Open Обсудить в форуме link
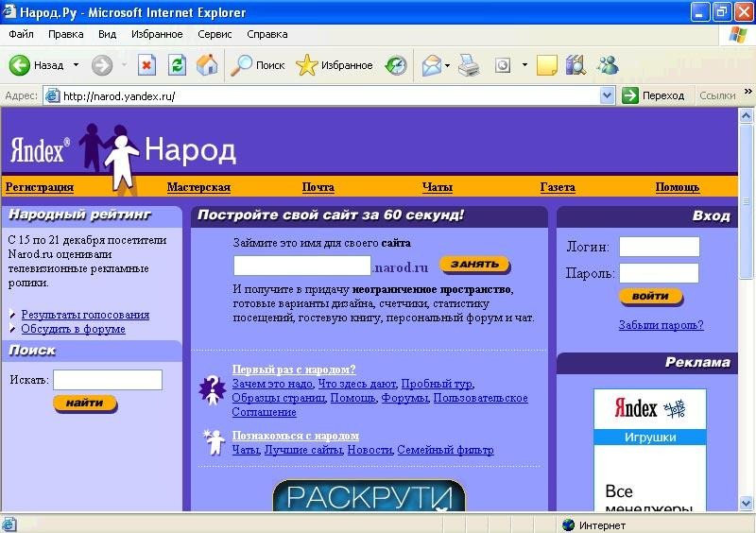Image resolution: width=756 pixels, height=533 pixels. [74, 329]
